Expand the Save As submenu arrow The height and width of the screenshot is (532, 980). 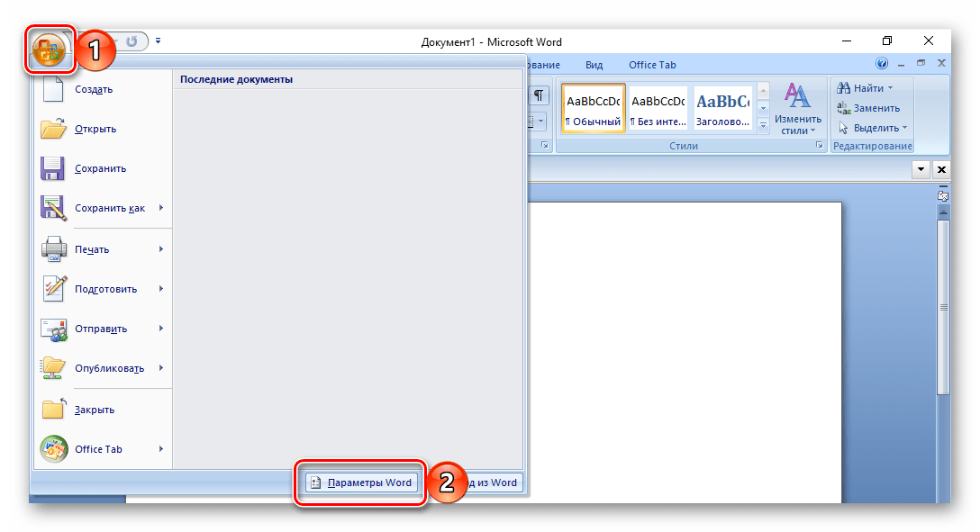tap(161, 207)
